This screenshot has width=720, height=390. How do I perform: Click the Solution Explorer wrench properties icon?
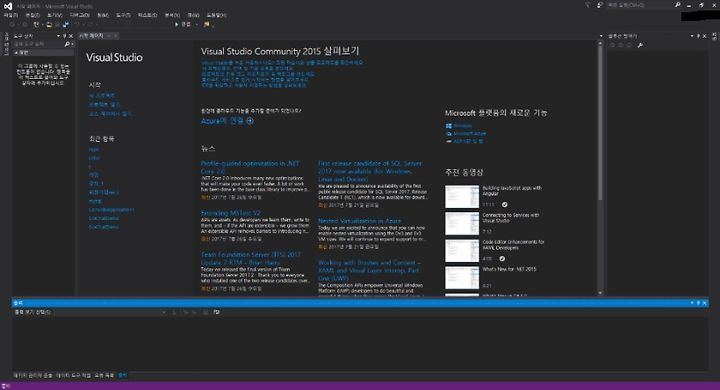pos(640,45)
